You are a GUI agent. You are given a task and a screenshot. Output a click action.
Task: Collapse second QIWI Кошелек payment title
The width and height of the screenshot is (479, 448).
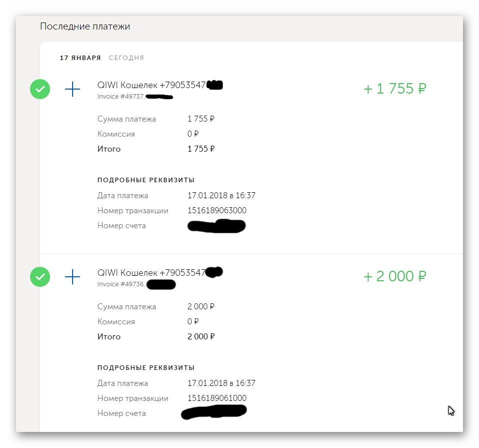160,273
